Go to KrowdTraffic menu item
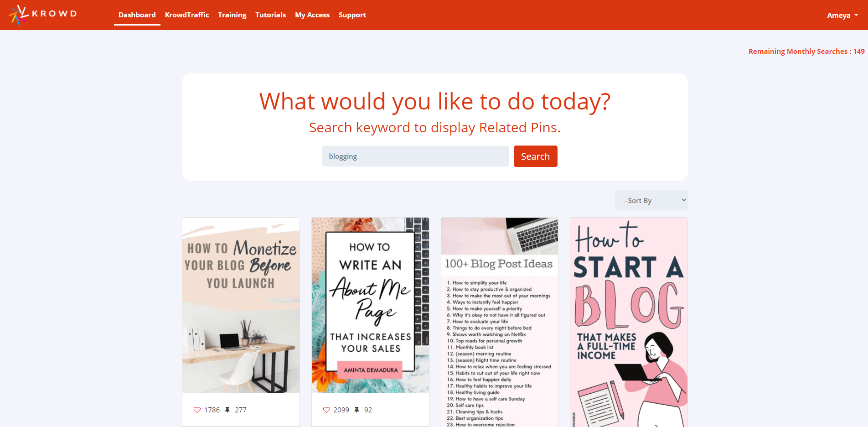This screenshot has height=427, width=868. coord(187,15)
